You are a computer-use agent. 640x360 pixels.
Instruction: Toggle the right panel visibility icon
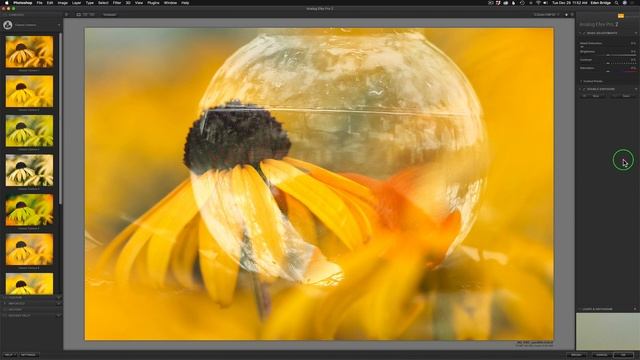point(572,14)
